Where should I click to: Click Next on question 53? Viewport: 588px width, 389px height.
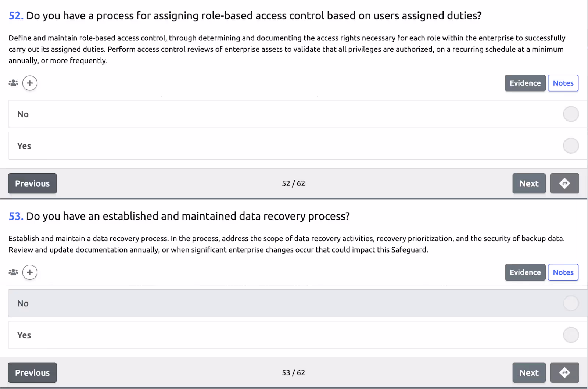pos(529,373)
